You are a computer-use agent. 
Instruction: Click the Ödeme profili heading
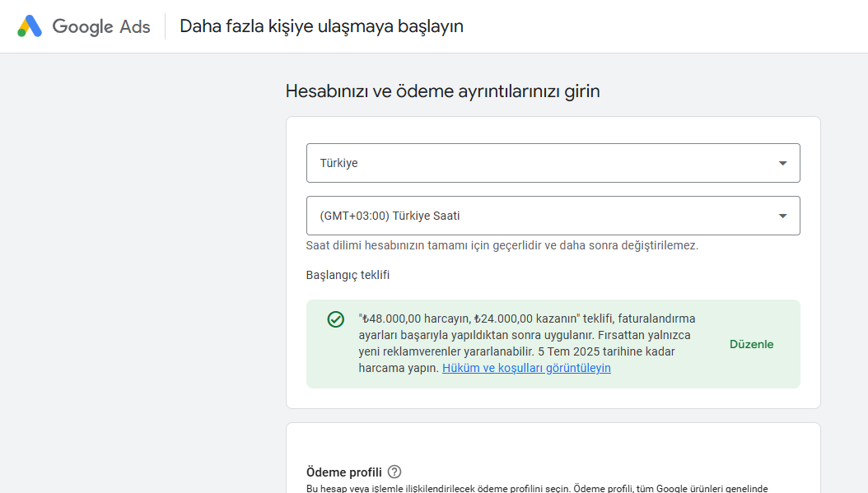[x=343, y=472]
